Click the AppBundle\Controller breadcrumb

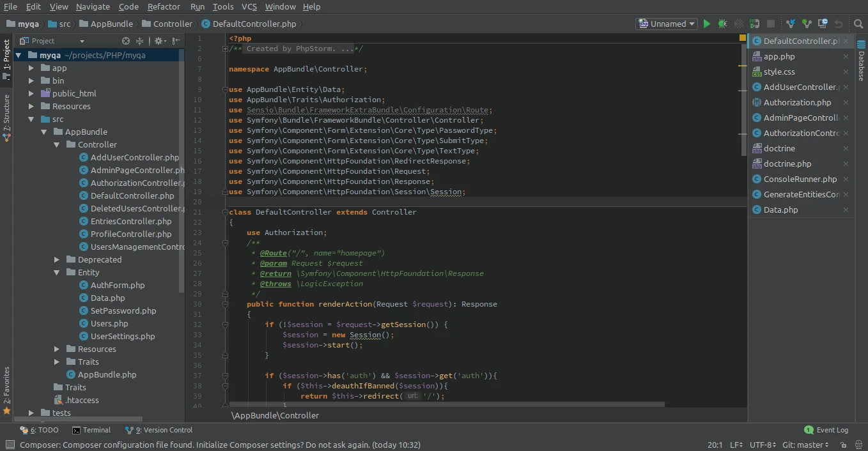pos(275,415)
